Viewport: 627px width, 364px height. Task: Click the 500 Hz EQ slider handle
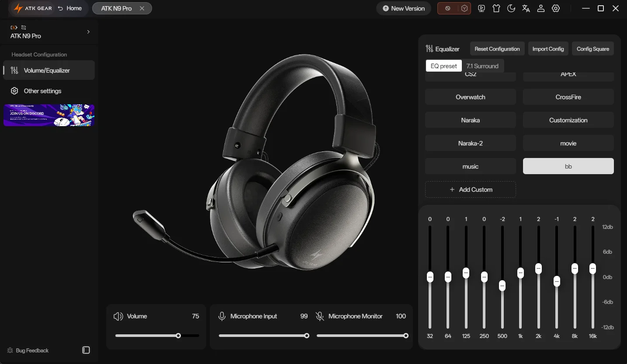502,285
